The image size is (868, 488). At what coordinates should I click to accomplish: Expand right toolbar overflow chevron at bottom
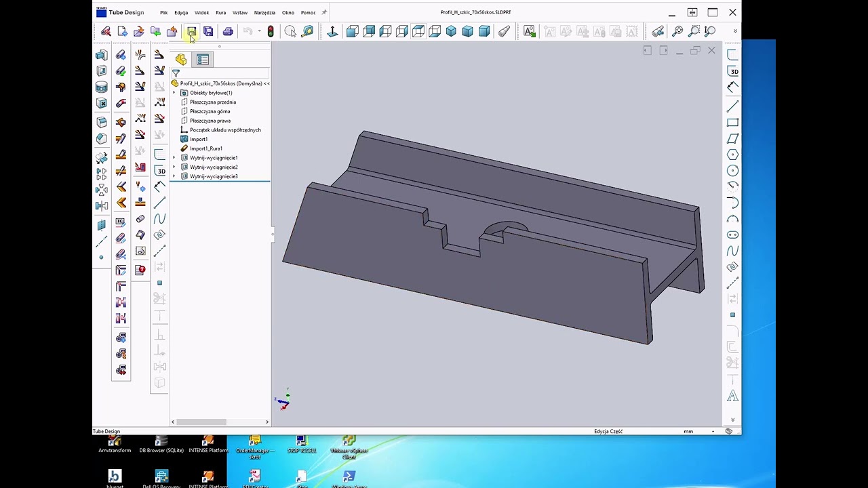point(732,420)
